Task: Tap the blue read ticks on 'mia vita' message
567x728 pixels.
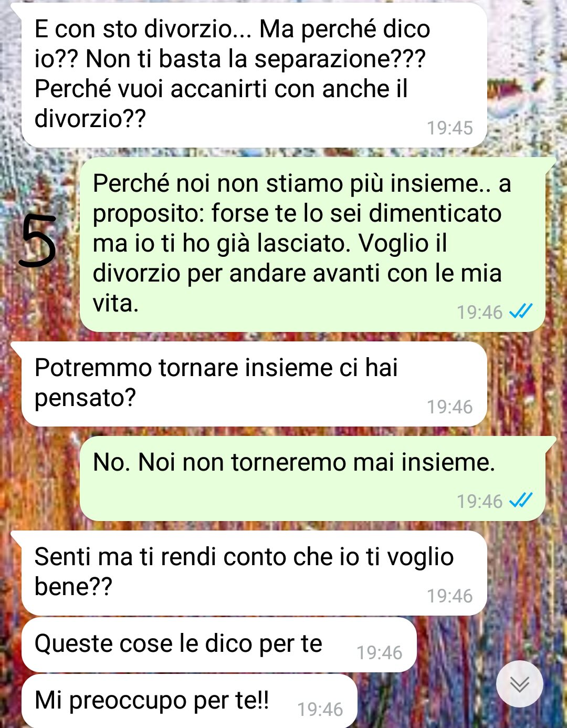Action: click(521, 311)
